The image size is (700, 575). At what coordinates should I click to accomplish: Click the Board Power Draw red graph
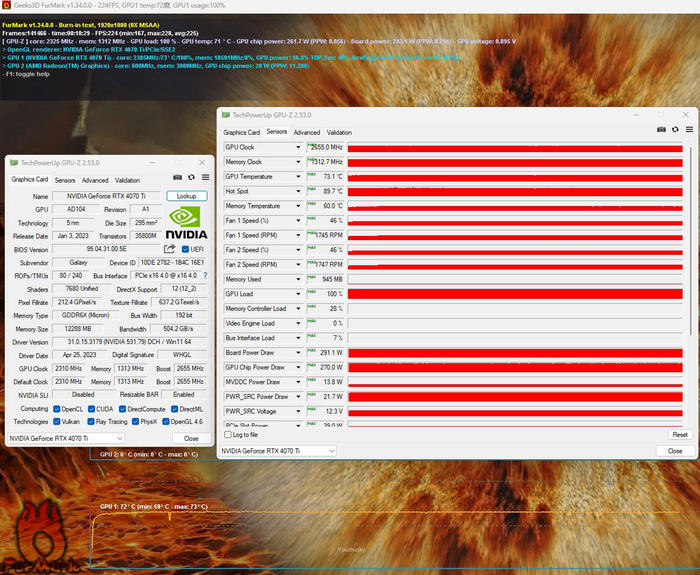(515, 353)
